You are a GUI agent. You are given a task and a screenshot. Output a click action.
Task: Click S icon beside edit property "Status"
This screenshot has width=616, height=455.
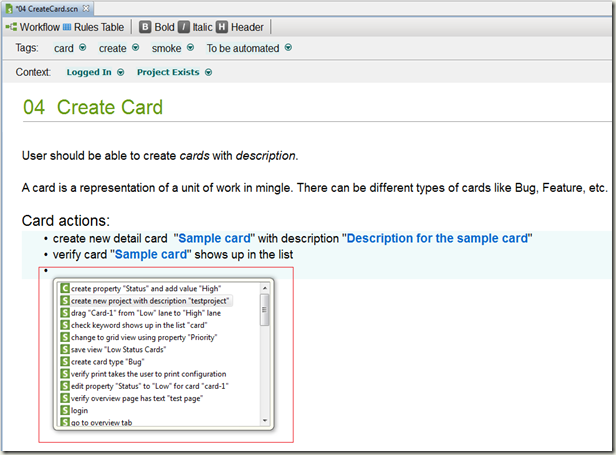65,386
